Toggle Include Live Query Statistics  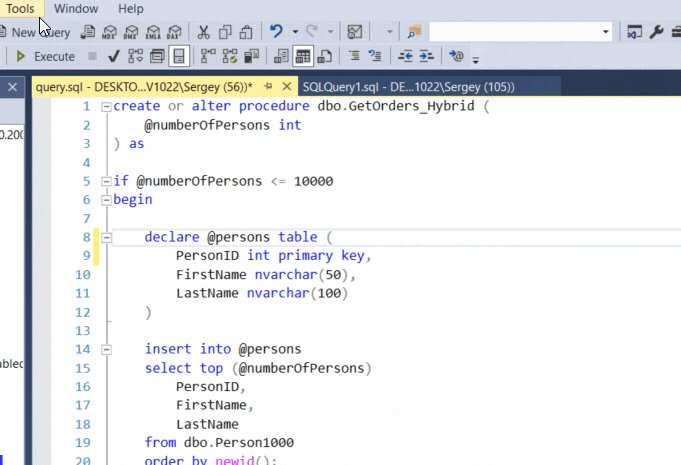[x=230, y=56]
